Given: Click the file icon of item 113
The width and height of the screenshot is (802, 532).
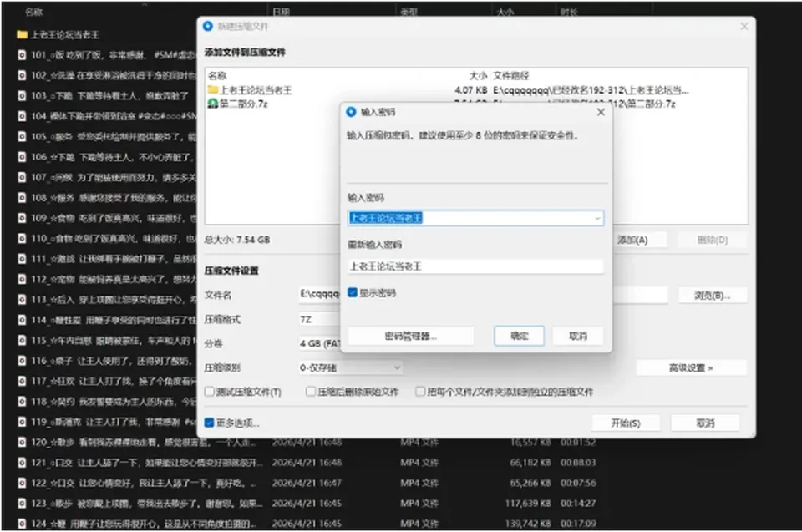Looking at the screenshot, I should tap(22, 299).
